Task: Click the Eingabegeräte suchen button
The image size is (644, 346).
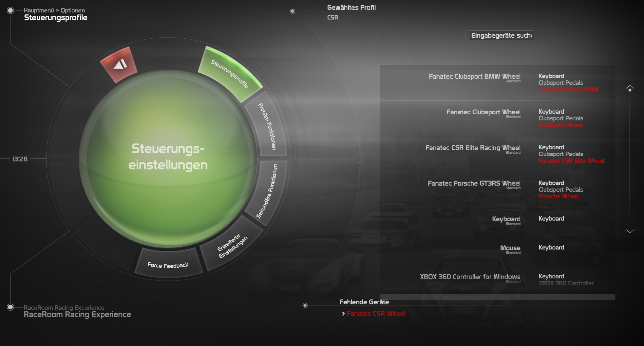Action: click(x=501, y=35)
